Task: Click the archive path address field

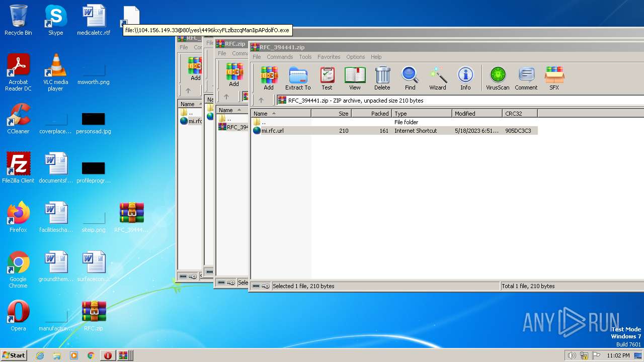Action: pos(460,100)
